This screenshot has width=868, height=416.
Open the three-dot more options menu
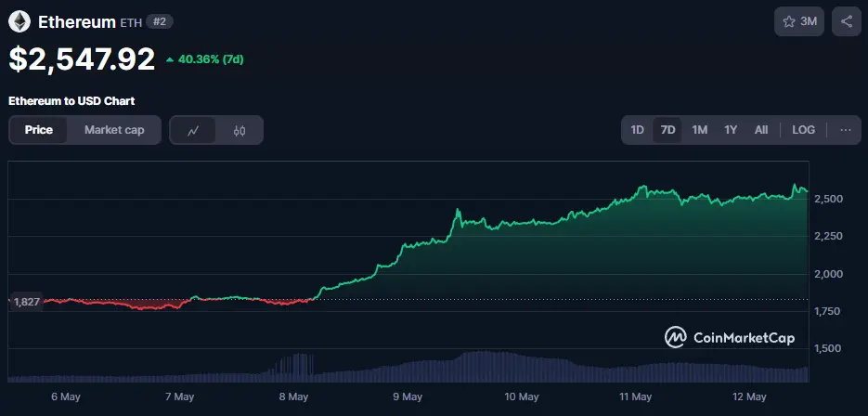[845, 130]
